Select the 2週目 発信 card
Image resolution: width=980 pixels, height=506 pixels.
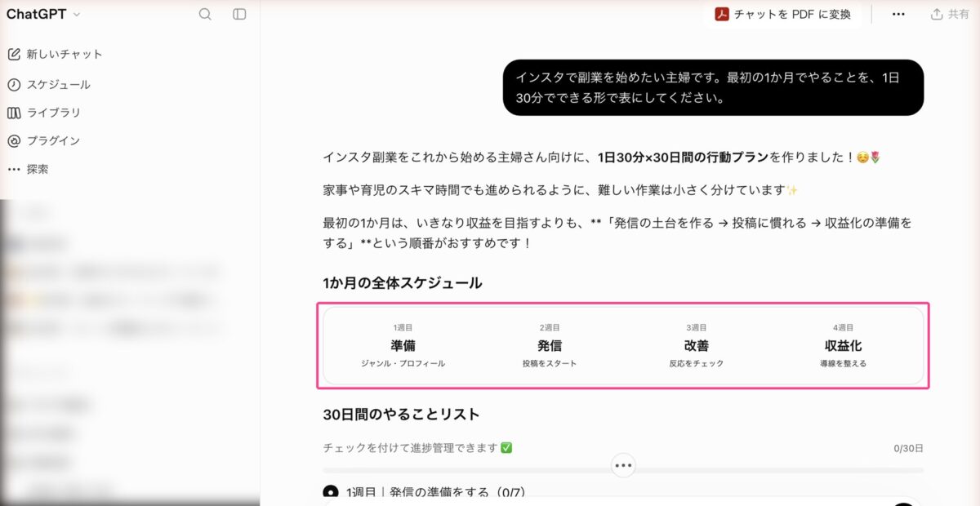point(550,345)
